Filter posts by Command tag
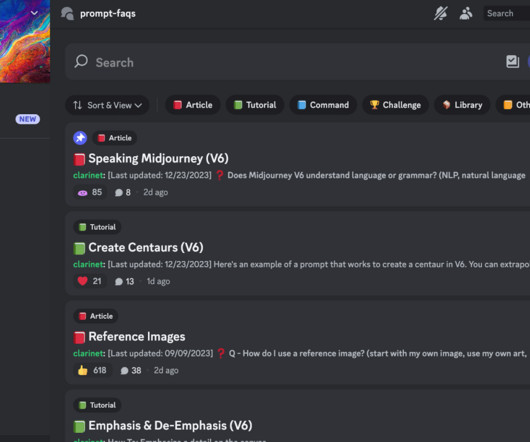 point(323,105)
